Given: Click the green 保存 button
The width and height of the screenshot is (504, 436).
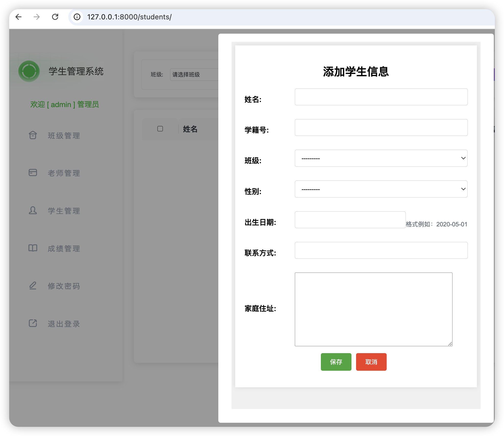Looking at the screenshot, I should (x=336, y=362).
